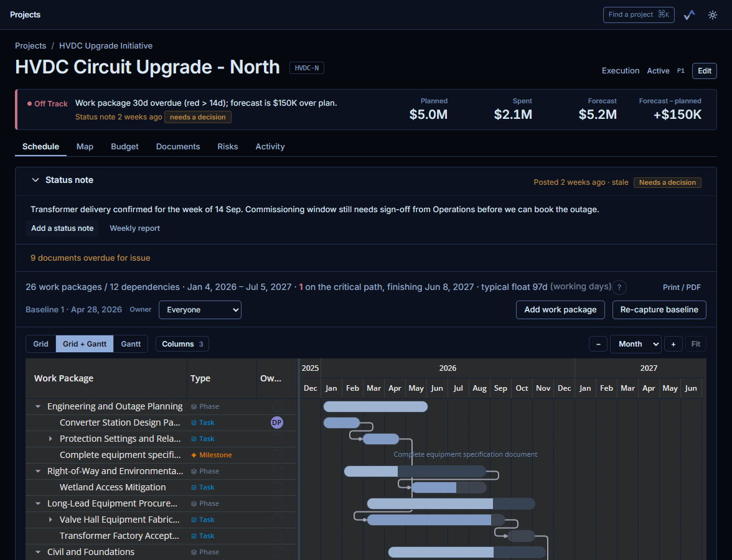Click the needs a decision tag in banner
This screenshot has height=560, width=732.
[x=197, y=117]
